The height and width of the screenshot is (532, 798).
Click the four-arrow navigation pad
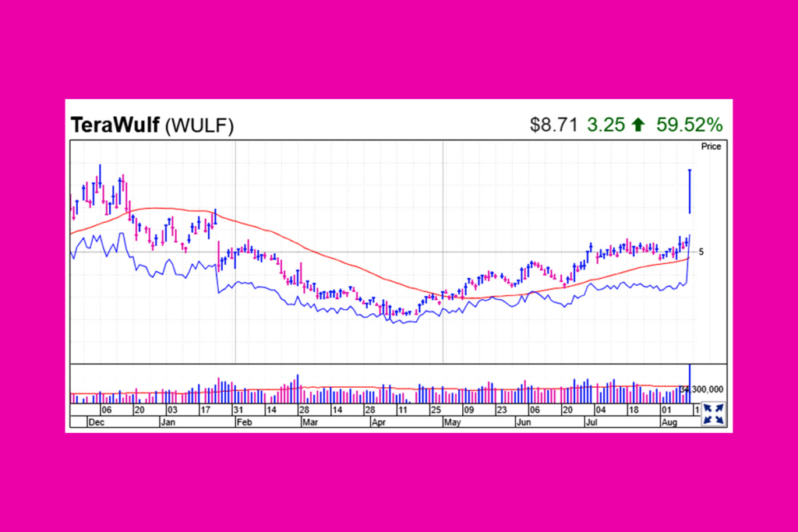point(714,414)
